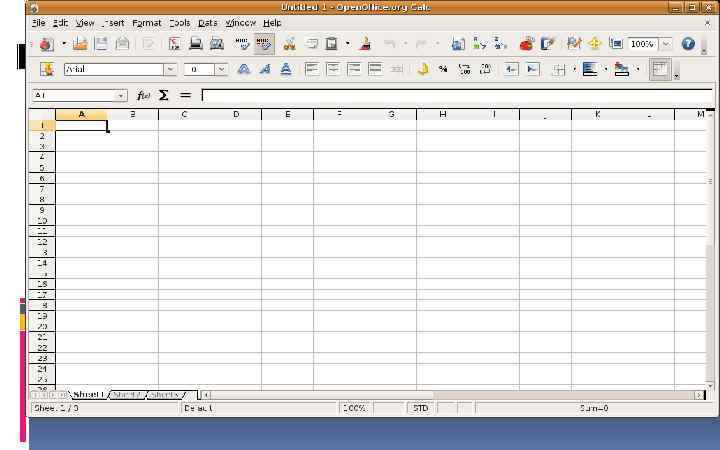Screen dimensions: 720x450
Task: Cut selection using the scissors icon
Action: point(289,44)
